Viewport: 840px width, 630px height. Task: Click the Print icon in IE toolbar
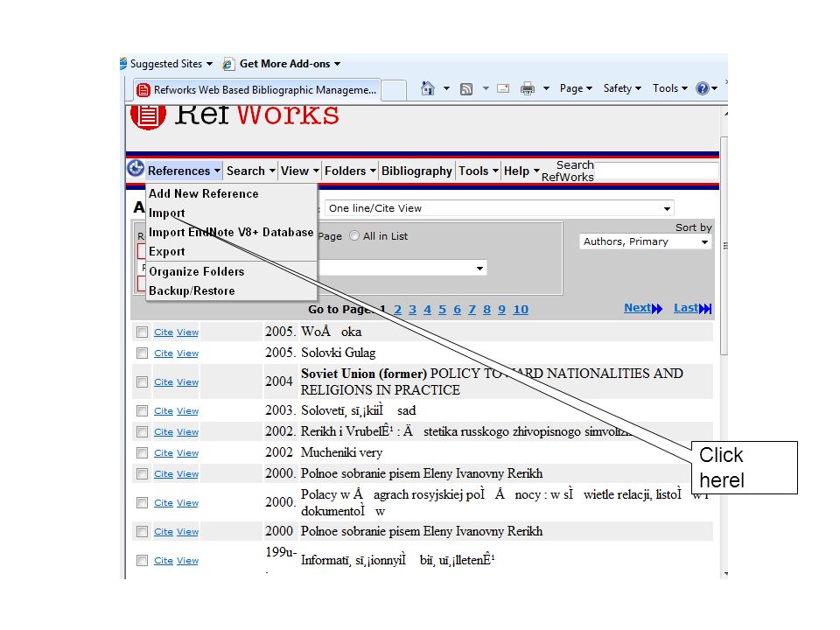coord(528,88)
